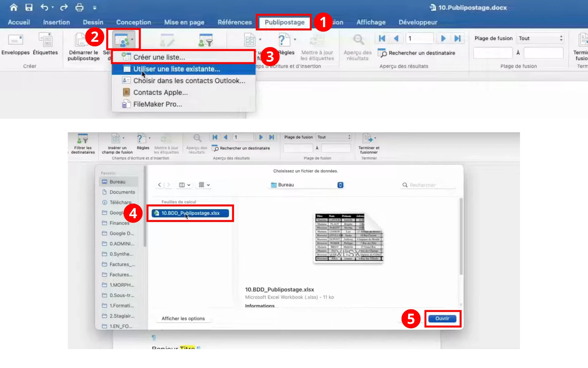Open the Plage de fusion Tout dropdown, top ribbon
The height and width of the screenshot is (368, 588).
click(x=541, y=38)
